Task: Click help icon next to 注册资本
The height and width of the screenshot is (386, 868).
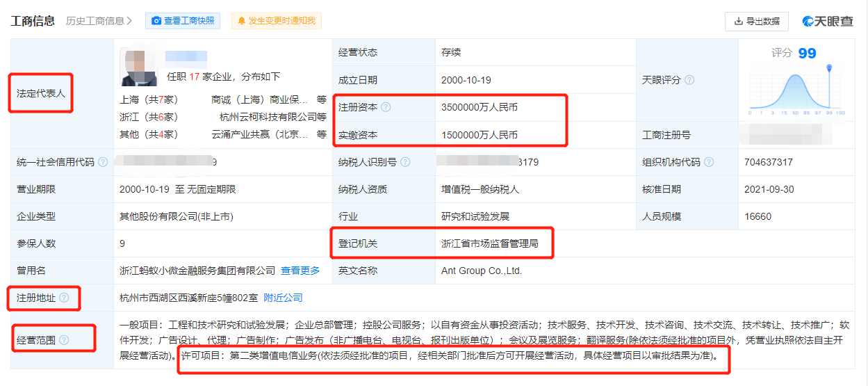Action: 386,107
